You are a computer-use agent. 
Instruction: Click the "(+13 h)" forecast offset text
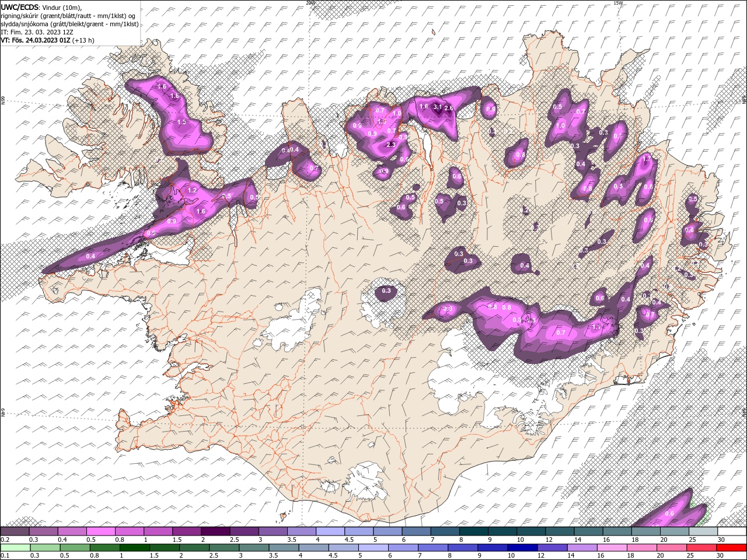click(83, 40)
